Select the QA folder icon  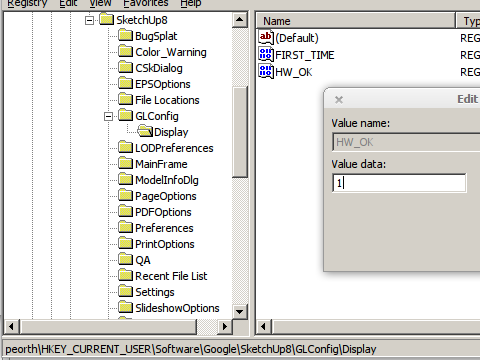point(126,259)
